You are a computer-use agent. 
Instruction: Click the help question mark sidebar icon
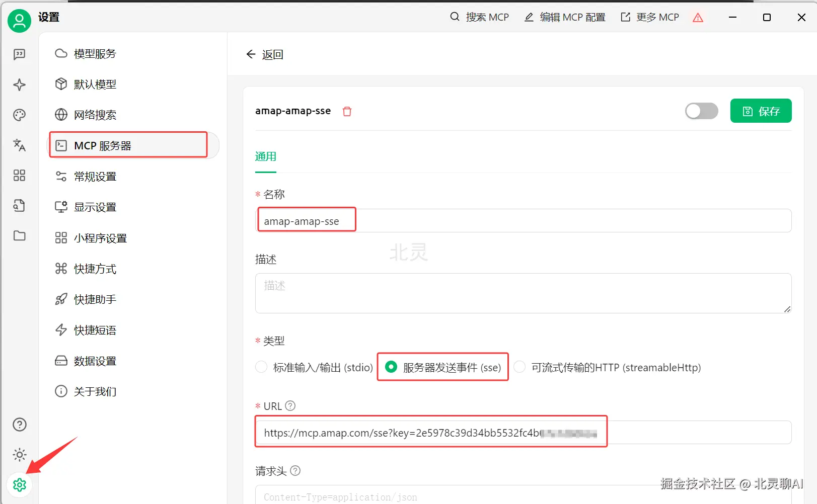click(x=19, y=425)
